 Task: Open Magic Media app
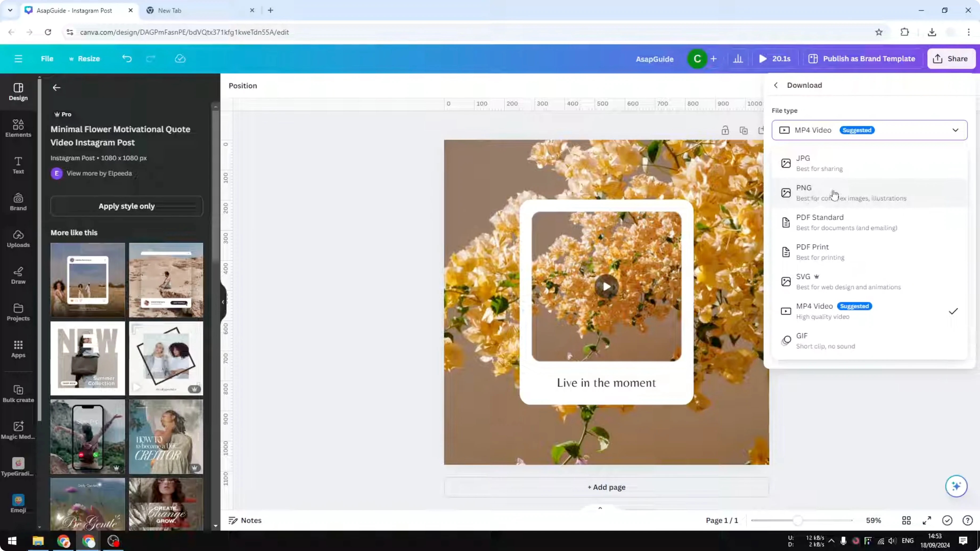18,430
